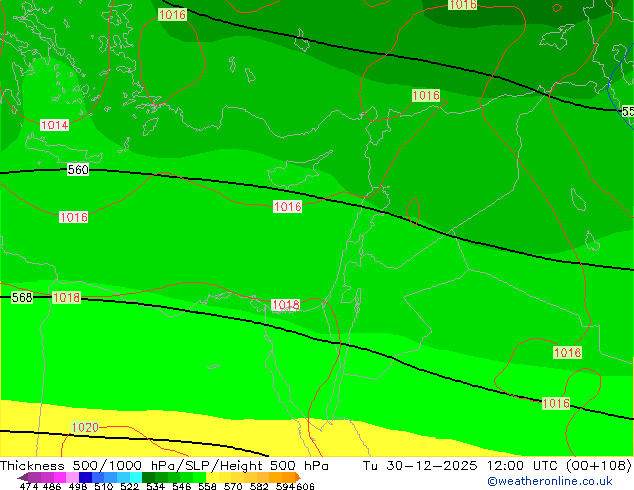Click the 1016 label at top right edge
634x490 pixels.
[462, 5]
